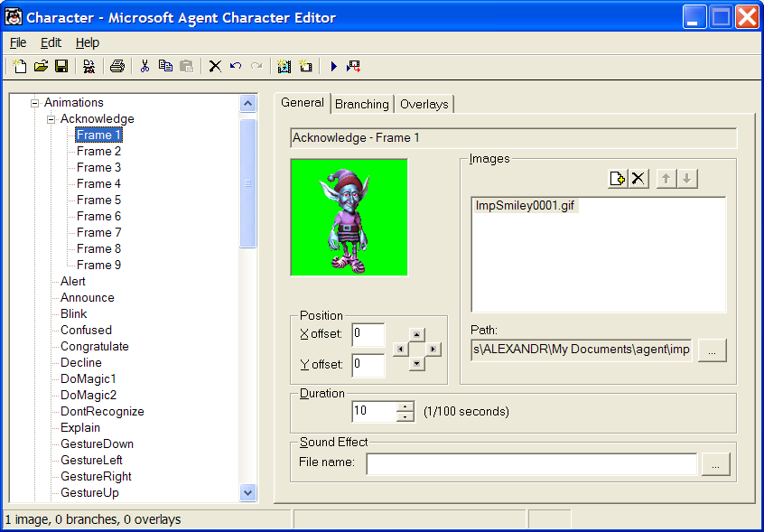Collapse the Acknowledge animation node

[x=51, y=119]
